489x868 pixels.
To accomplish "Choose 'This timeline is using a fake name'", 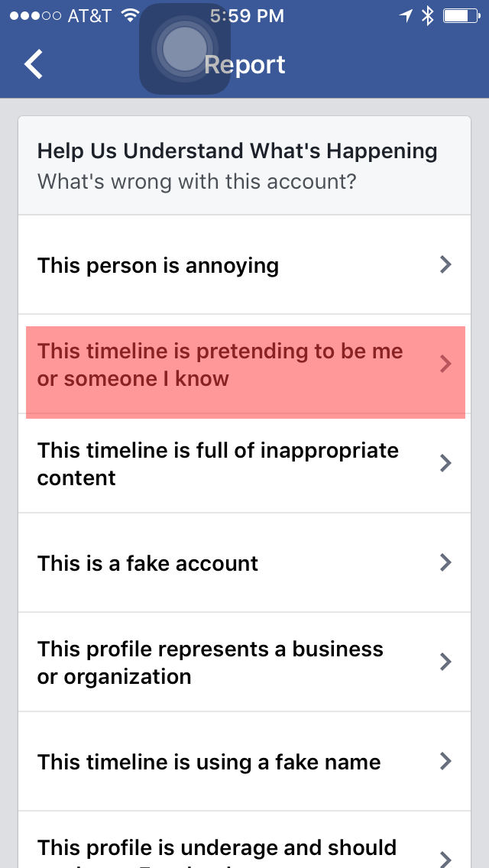I will 209,762.
